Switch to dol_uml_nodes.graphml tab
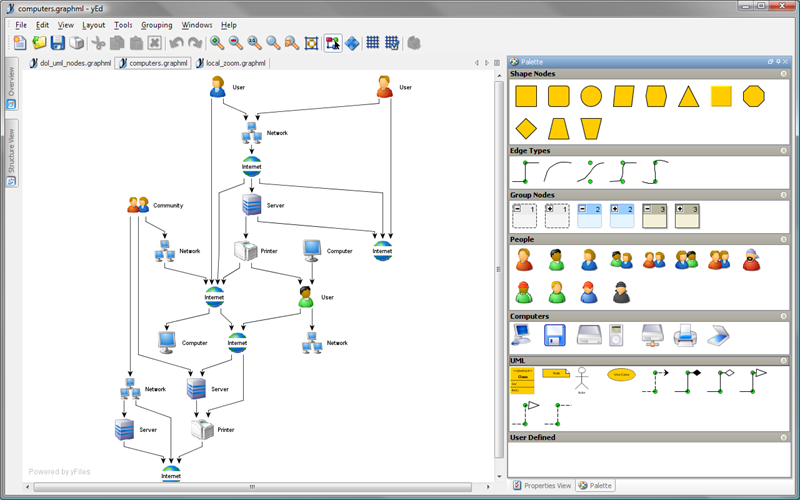Screen dimensions: 800x500 [x=70, y=63]
